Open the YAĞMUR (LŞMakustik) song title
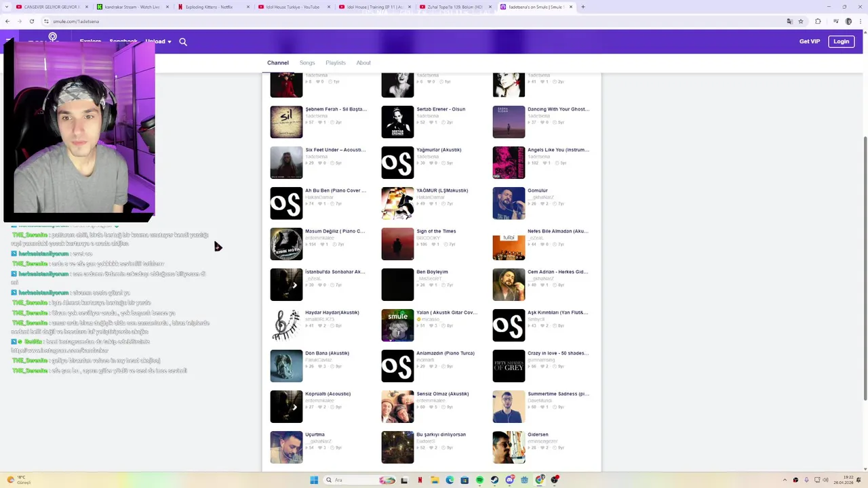 point(442,190)
